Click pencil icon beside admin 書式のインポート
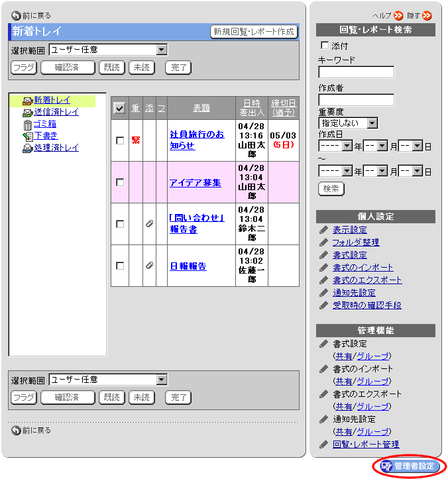Image resolution: width=448 pixels, height=479 pixels. (x=323, y=369)
